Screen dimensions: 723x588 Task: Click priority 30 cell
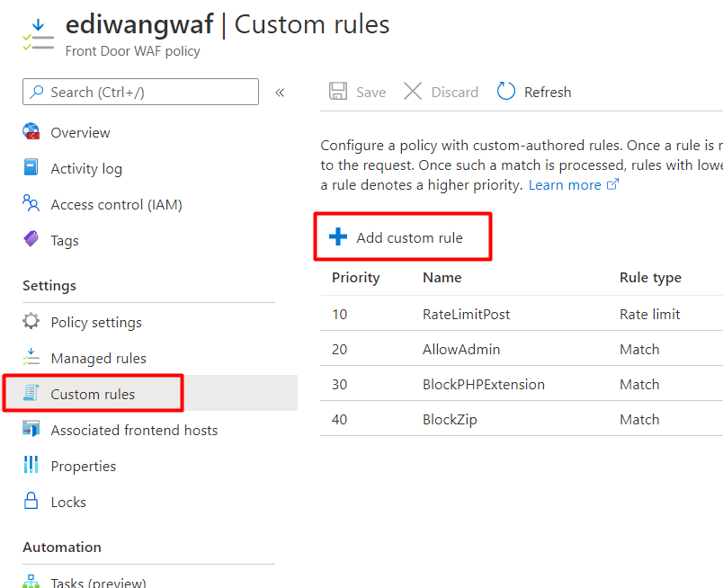[339, 384]
